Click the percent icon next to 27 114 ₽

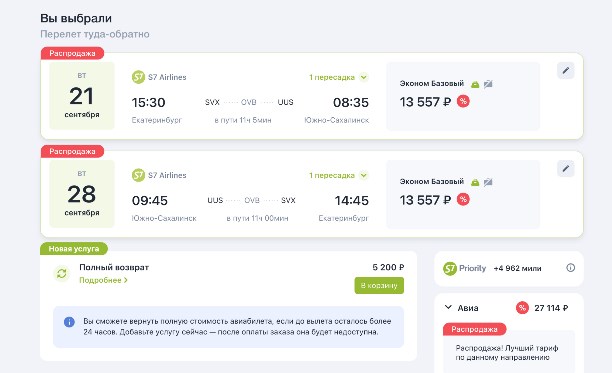click(x=522, y=308)
